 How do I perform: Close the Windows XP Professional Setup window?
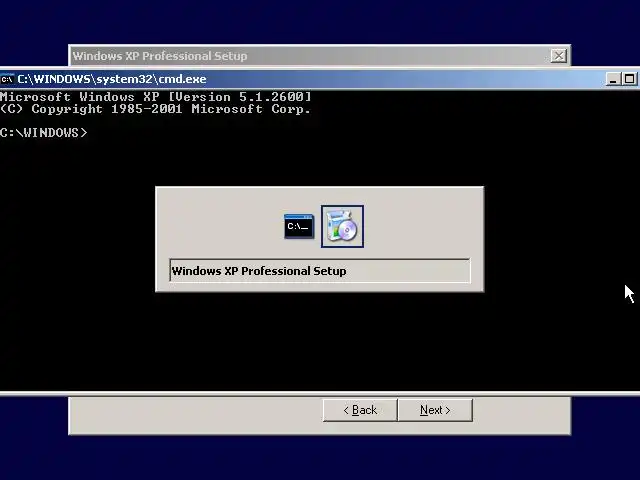(558, 56)
